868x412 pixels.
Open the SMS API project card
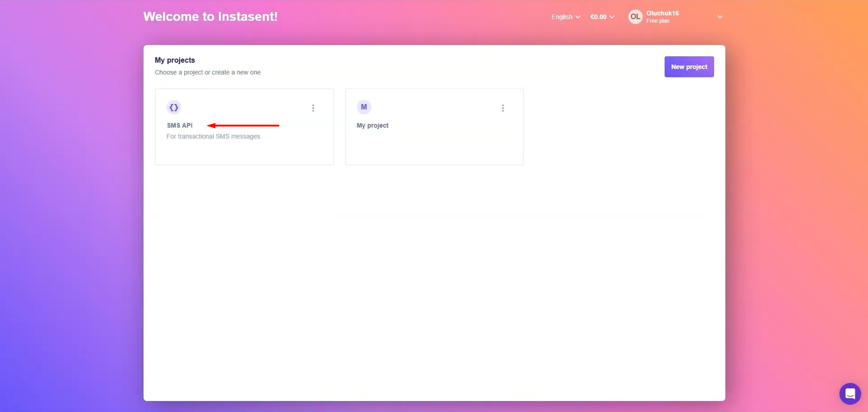[x=244, y=127]
